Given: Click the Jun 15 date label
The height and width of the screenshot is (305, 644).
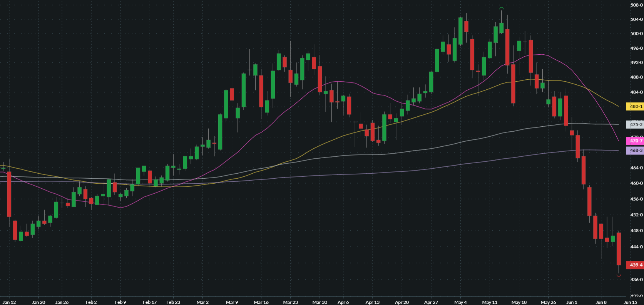Looking at the screenshot, I should pyautogui.click(x=630, y=302).
